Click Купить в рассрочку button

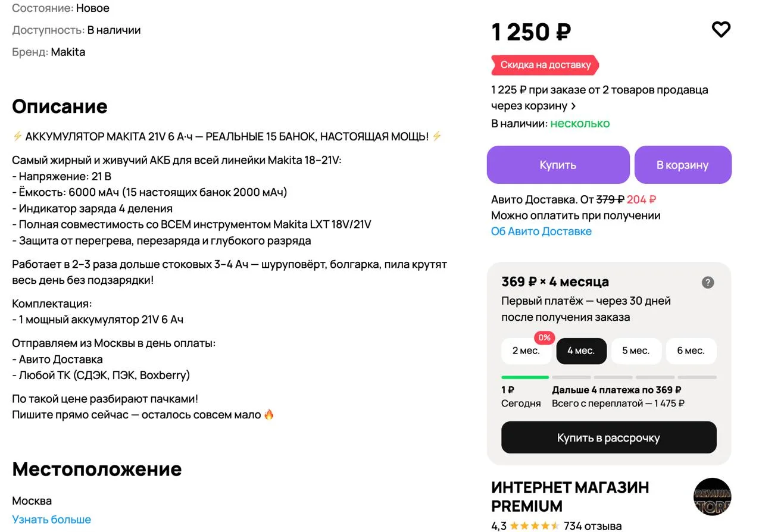pos(608,438)
